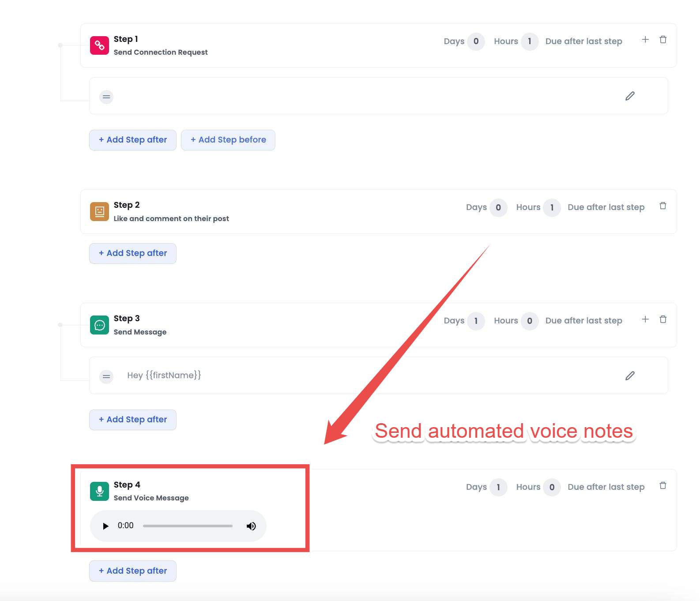
Task: Click the voice message progress bar
Action: click(x=188, y=526)
